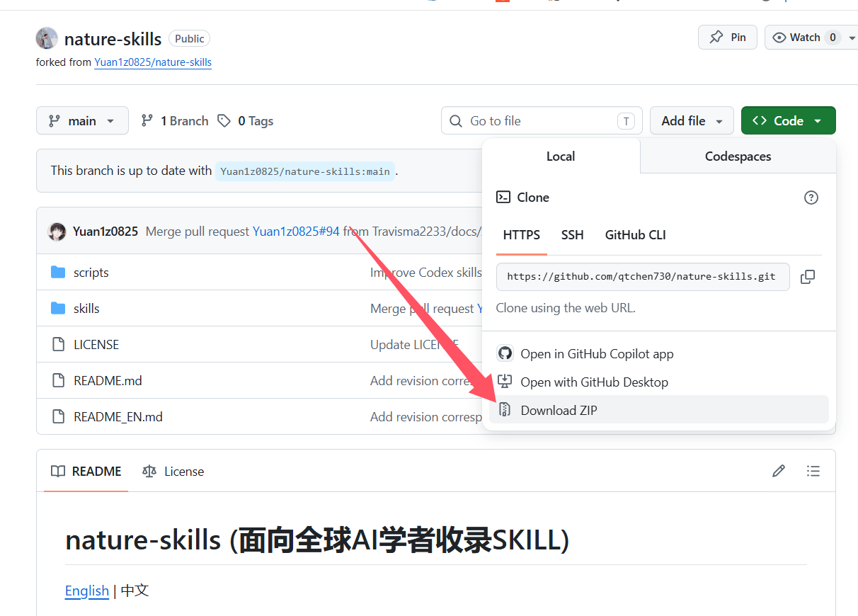Image resolution: width=858 pixels, height=616 pixels.
Task: Choose Open in GitHub Copilot app
Action: point(659,353)
